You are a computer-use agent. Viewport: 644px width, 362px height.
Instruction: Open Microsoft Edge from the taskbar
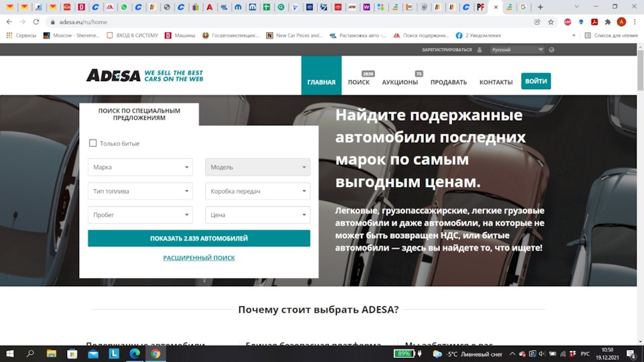tap(135, 353)
